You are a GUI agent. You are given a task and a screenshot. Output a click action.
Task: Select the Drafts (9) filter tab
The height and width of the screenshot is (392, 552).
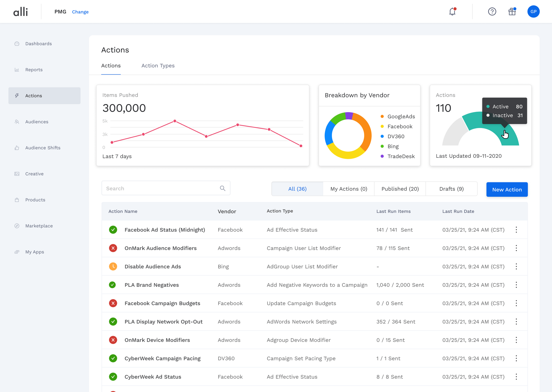[x=451, y=189]
